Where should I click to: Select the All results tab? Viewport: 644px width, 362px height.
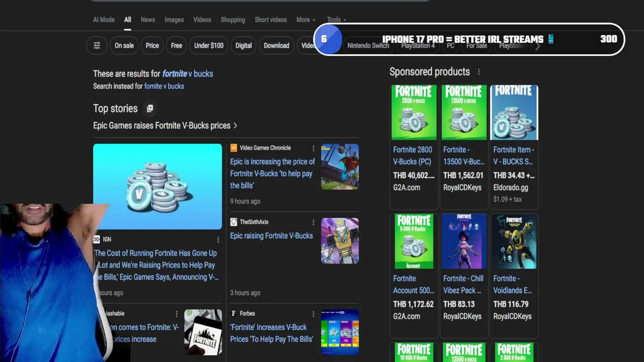(128, 20)
